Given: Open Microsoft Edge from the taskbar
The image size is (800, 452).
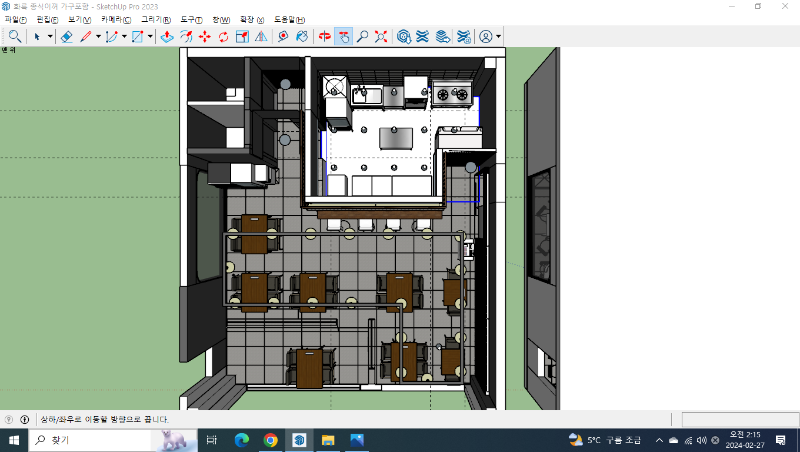Looking at the screenshot, I should pos(241,440).
